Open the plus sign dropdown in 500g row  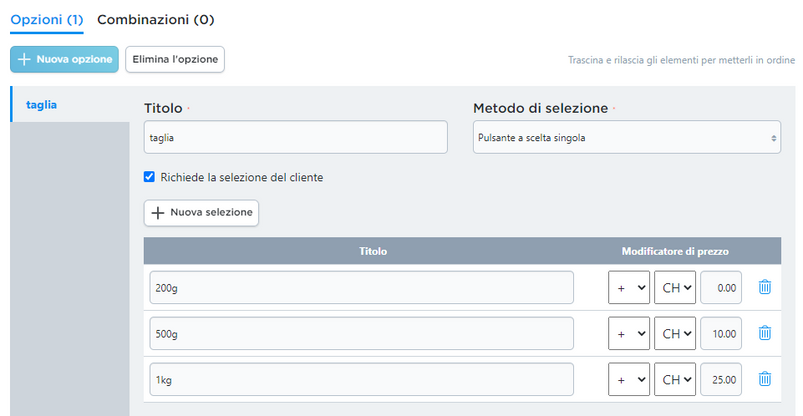(629, 334)
